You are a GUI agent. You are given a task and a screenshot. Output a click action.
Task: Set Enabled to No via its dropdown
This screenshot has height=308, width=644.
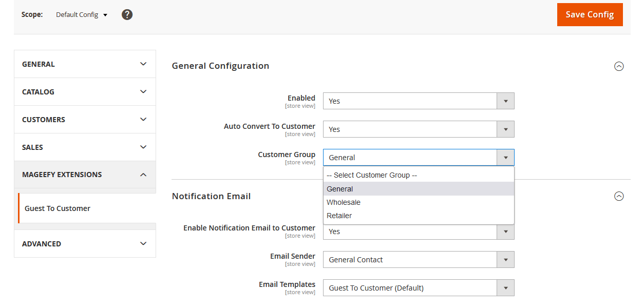click(x=505, y=101)
